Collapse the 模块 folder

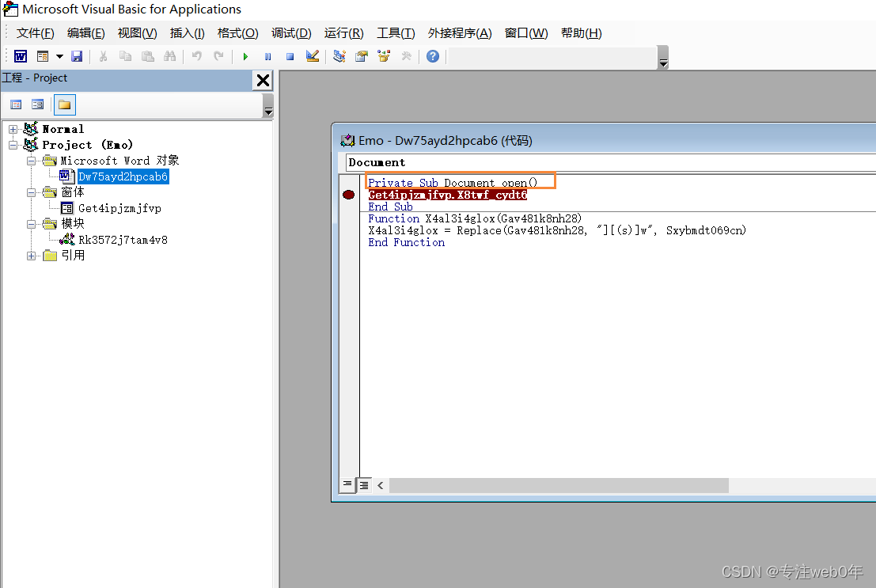pyautogui.click(x=32, y=224)
